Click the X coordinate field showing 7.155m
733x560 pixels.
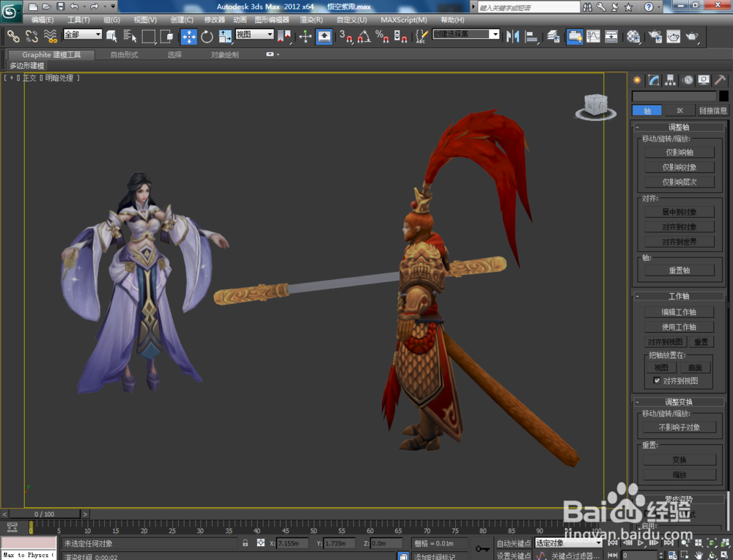point(292,543)
